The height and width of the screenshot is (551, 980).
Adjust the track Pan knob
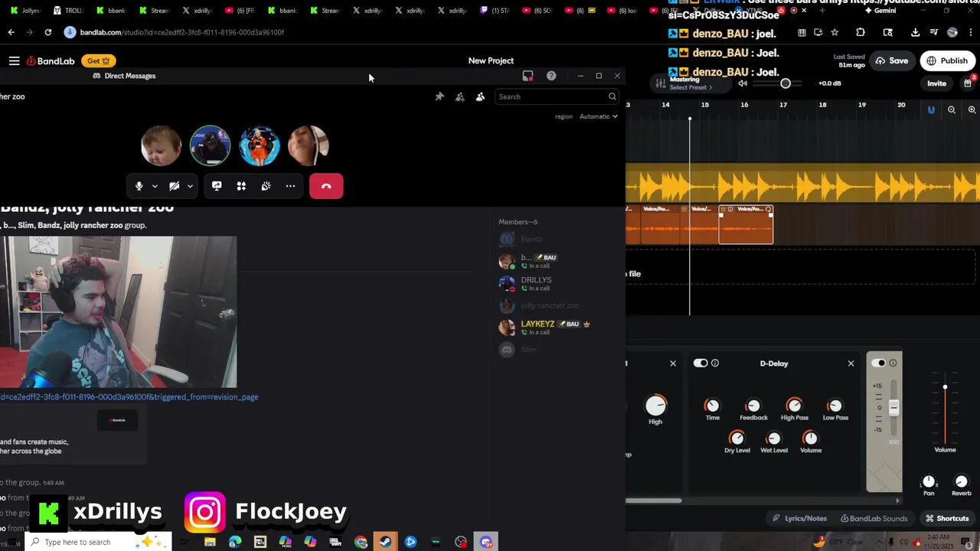[x=929, y=481]
